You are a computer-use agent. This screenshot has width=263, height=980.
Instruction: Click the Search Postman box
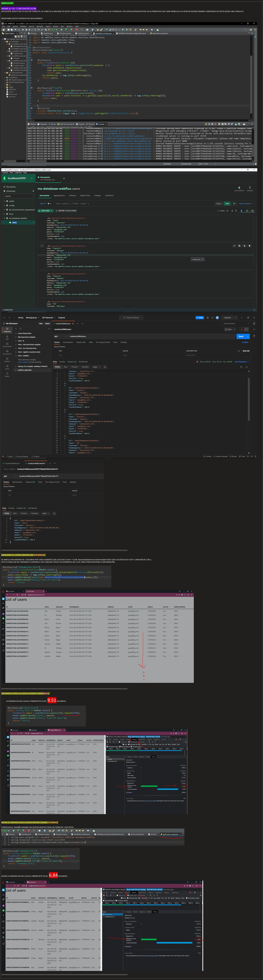[x=131, y=318]
